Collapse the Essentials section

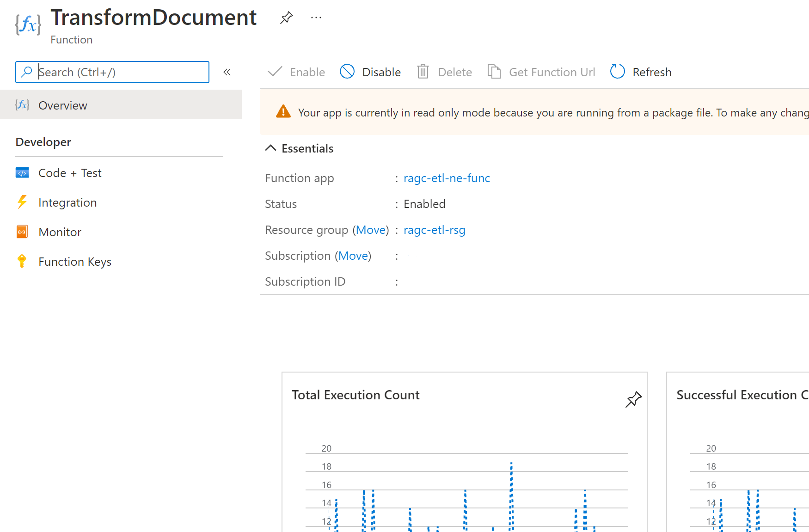pos(270,148)
